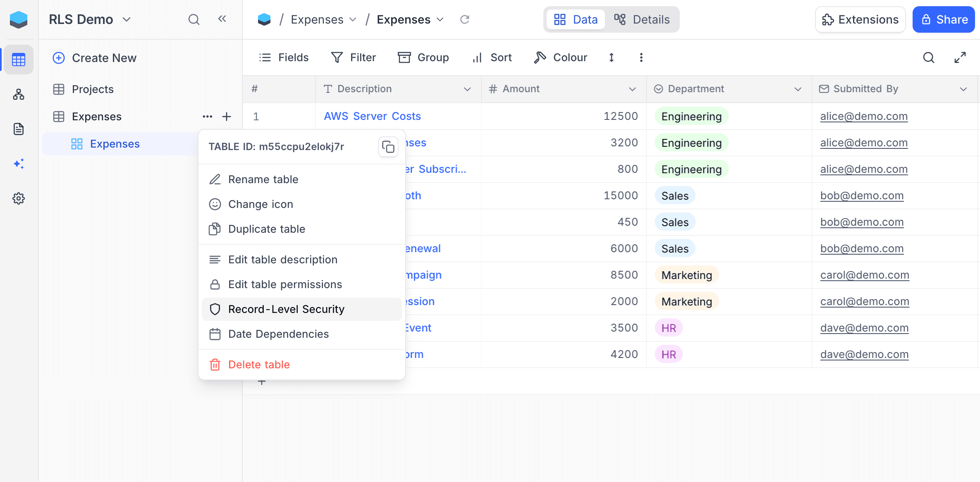Open the Department field header menu

click(797, 89)
